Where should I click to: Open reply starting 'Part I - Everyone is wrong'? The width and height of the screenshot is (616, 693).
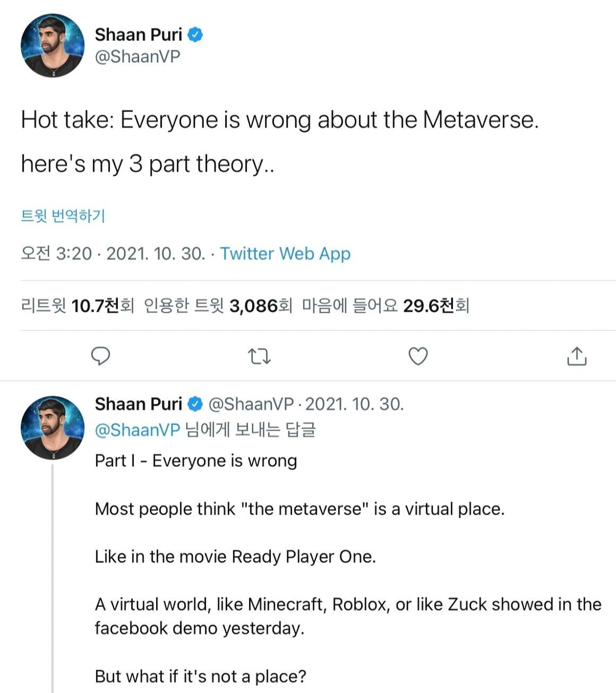pyautogui.click(x=195, y=460)
